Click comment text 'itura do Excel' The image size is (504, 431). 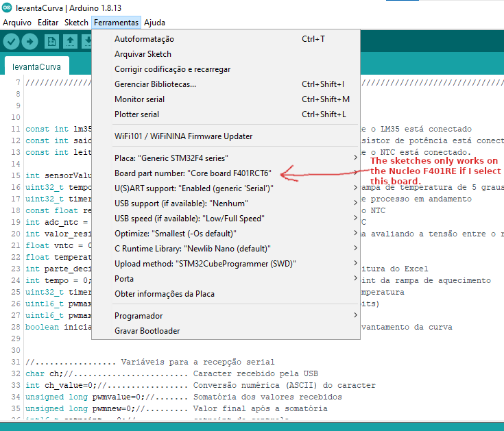tap(395, 269)
